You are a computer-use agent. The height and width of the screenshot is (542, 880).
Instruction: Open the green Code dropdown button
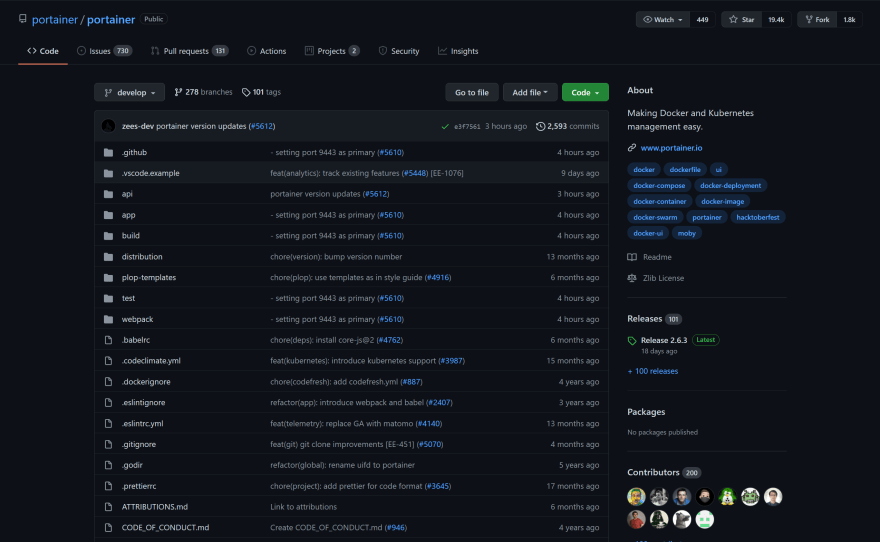(x=585, y=93)
